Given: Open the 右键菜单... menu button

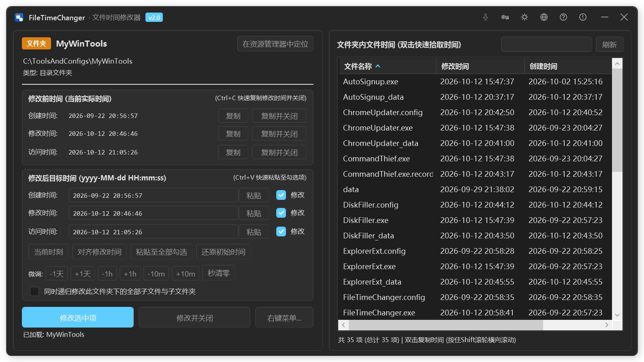Looking at the screenshot, I should tap(284, 318).
